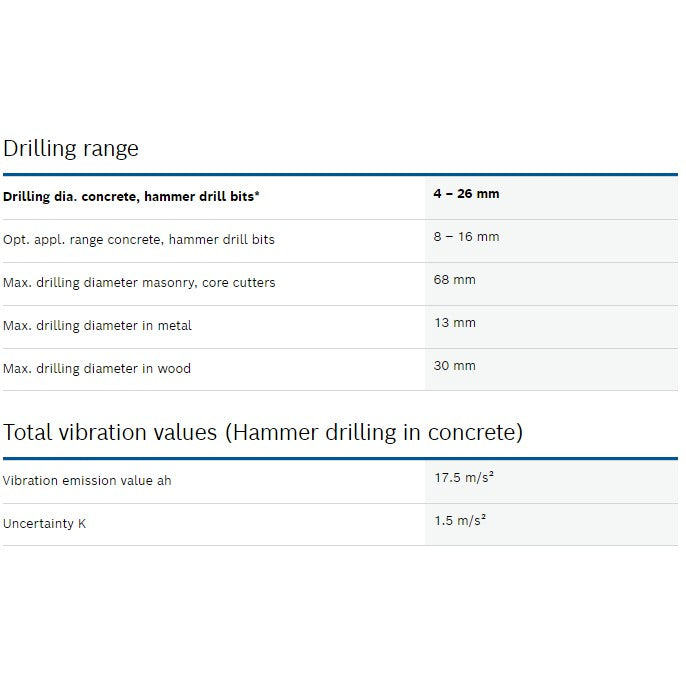Select the 'Vibration emission value ah' label
686x686 pixels.
(x=87, y=481)
